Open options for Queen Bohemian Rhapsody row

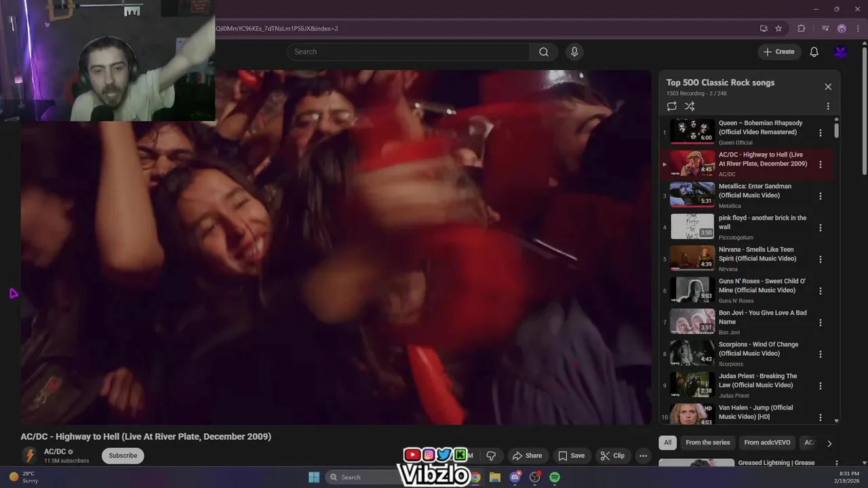(821, 133)
